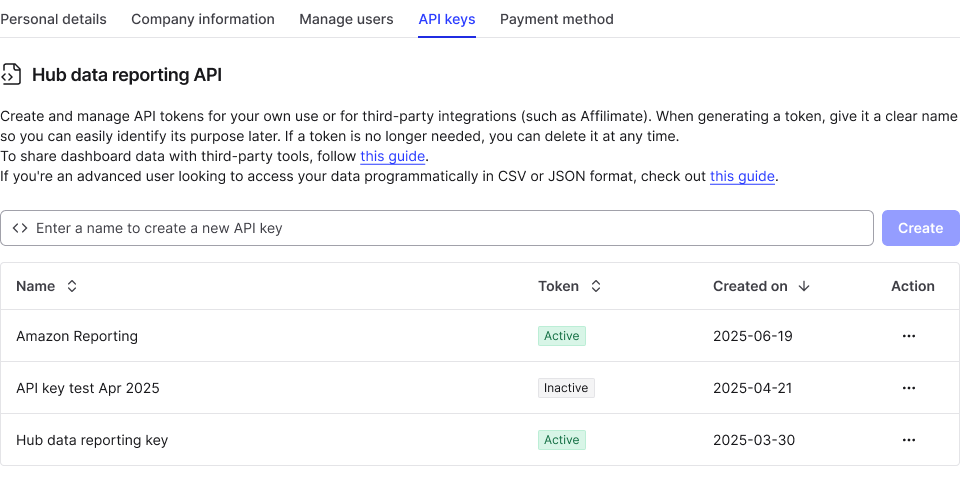Image resolution: width=960 pixels, height=498 pixels.
Task: Sort table by Name column
Action: pyautogui.click(x=72, y=286)
